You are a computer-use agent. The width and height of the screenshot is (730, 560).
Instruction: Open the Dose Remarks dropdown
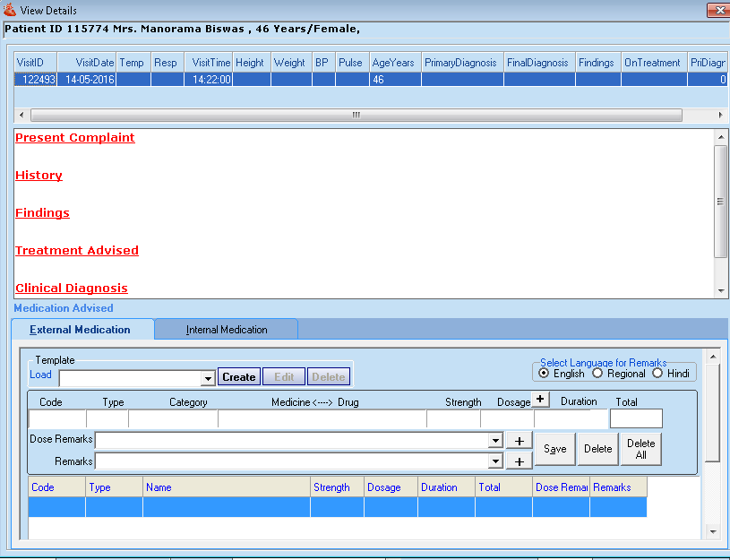(x=494, y=440)
